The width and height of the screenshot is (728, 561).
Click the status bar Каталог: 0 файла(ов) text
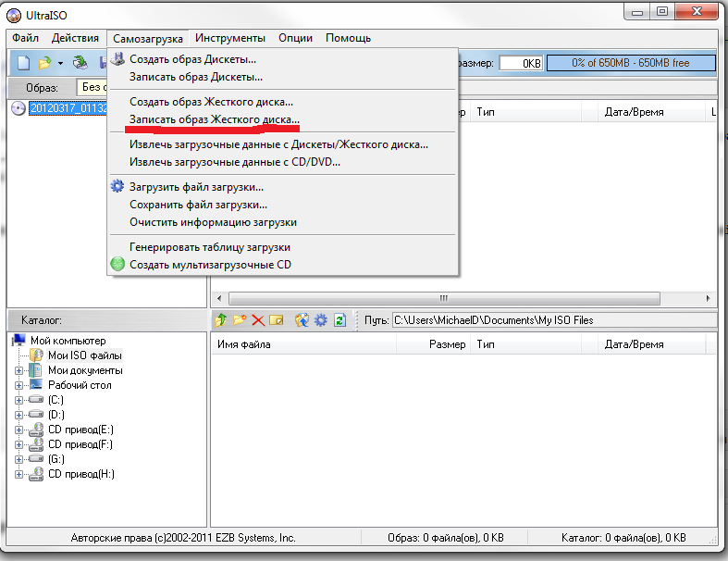623,538
